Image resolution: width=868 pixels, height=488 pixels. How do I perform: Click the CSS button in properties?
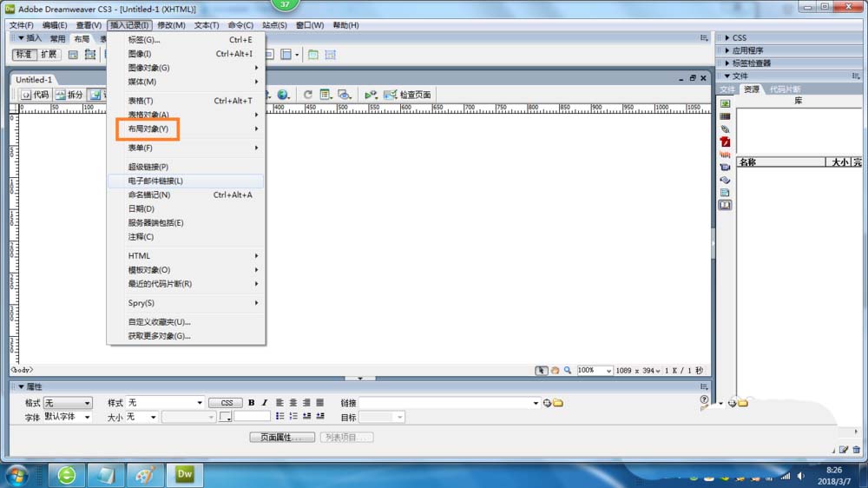point(227,403)
